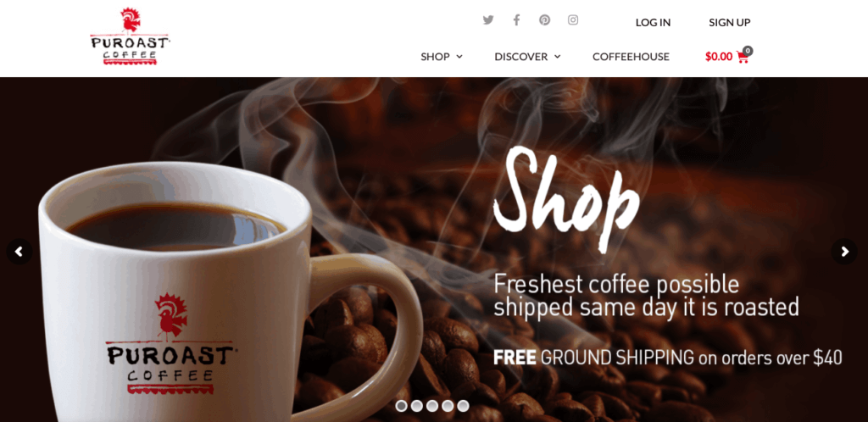Expand the DISCOVER menu chevron
Screen dimensions: 868x422
(x=558, y=57)
